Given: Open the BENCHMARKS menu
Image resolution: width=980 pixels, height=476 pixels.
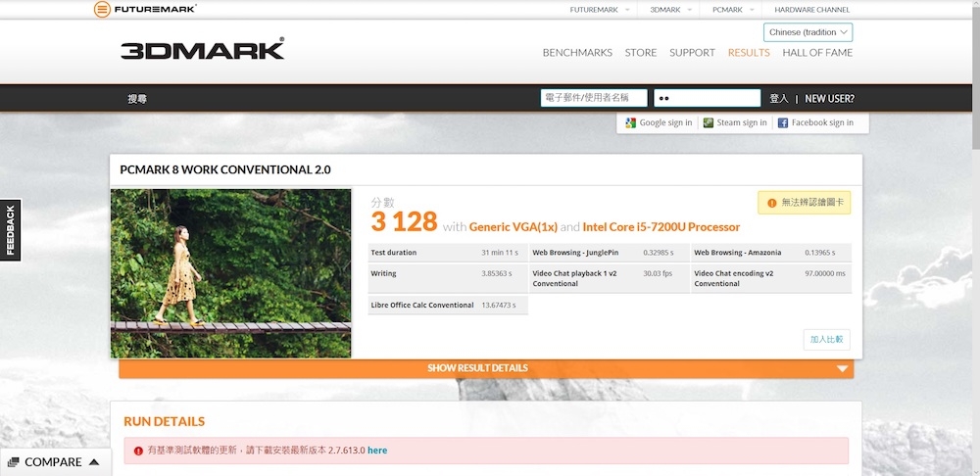Looking at the screenshot, I should tap(577, 53).
